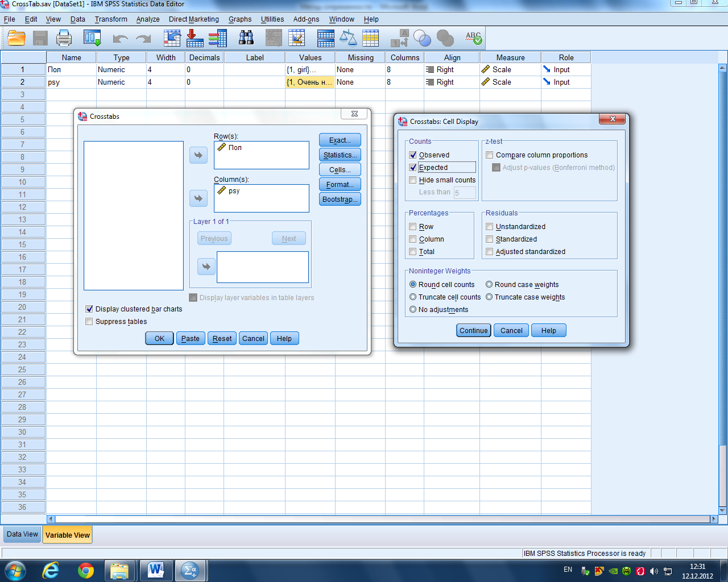Click the Open data document folder icon

[16, 39]
